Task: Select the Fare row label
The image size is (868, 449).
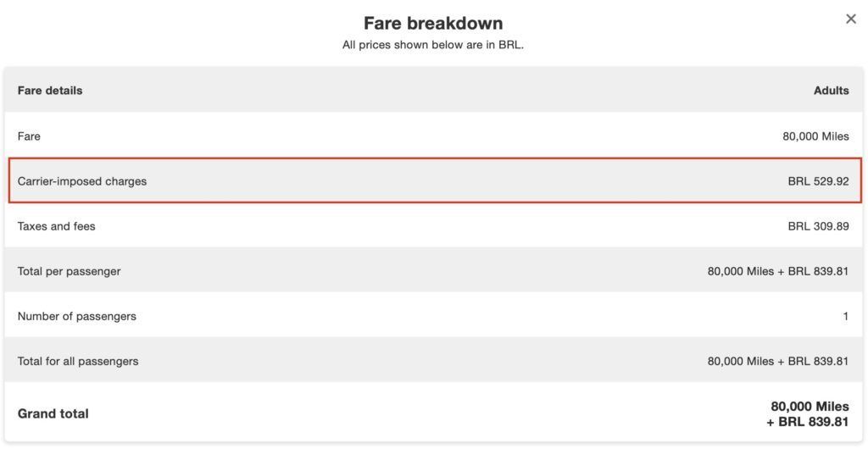Action: 29,136
